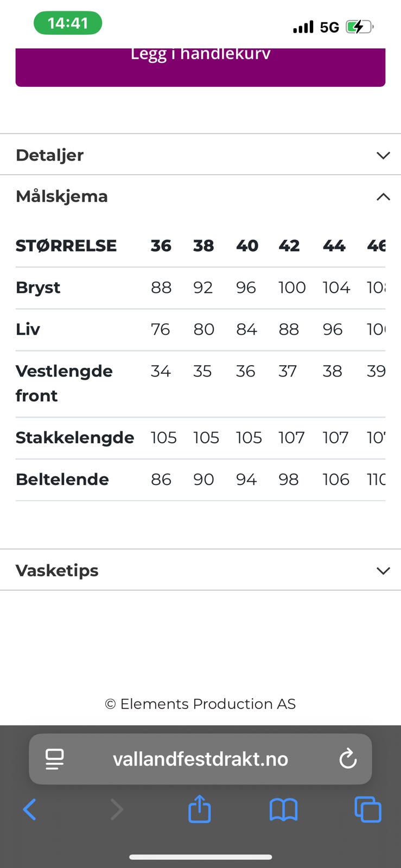
Task: Open the share sheet icon
Action: (199, 808)
